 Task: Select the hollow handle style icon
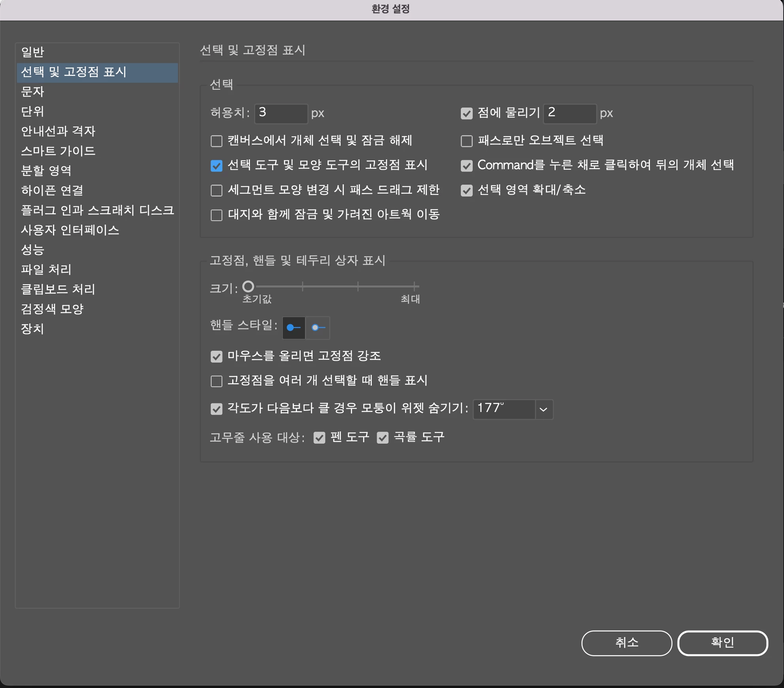318,327
